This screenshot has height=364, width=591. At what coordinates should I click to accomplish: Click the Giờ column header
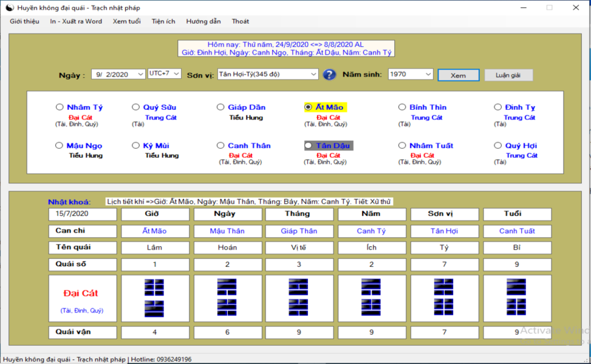tap(155, 214)
